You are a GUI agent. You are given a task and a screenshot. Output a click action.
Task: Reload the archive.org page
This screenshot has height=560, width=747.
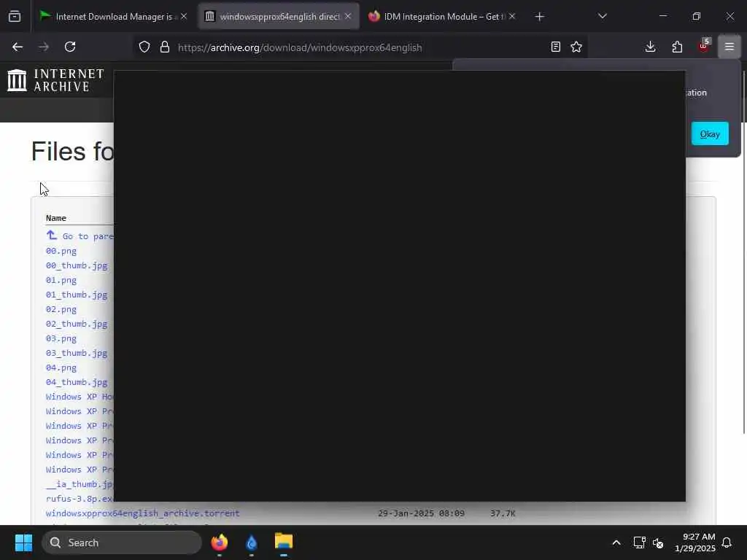click(70, 47)
